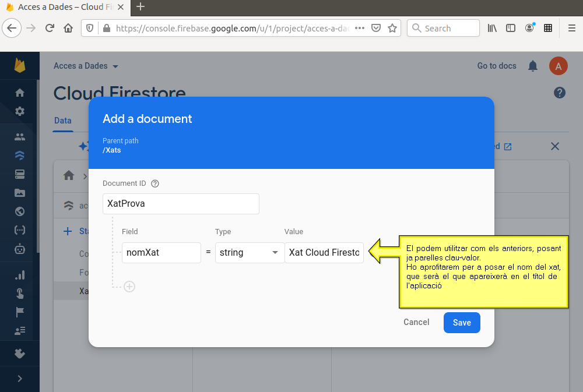This screenshot has width=583, height=392.
Task: Open notifications bell icon
Action: [533, 66]
